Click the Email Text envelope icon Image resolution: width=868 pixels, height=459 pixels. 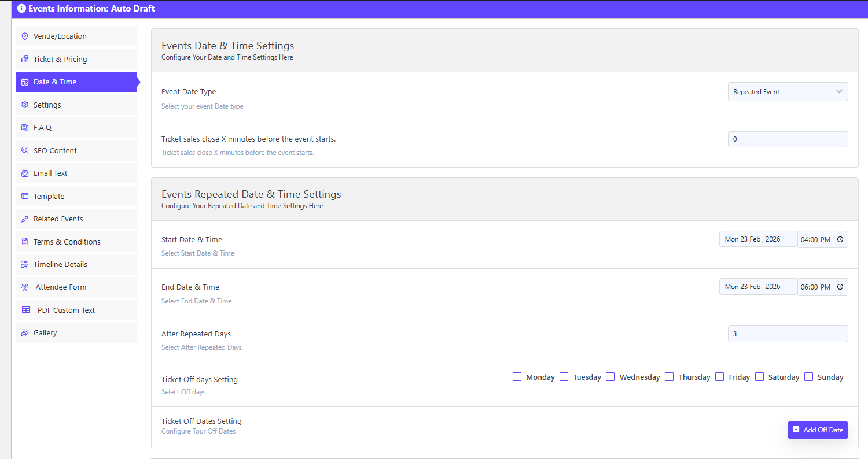tap(24, 173)
